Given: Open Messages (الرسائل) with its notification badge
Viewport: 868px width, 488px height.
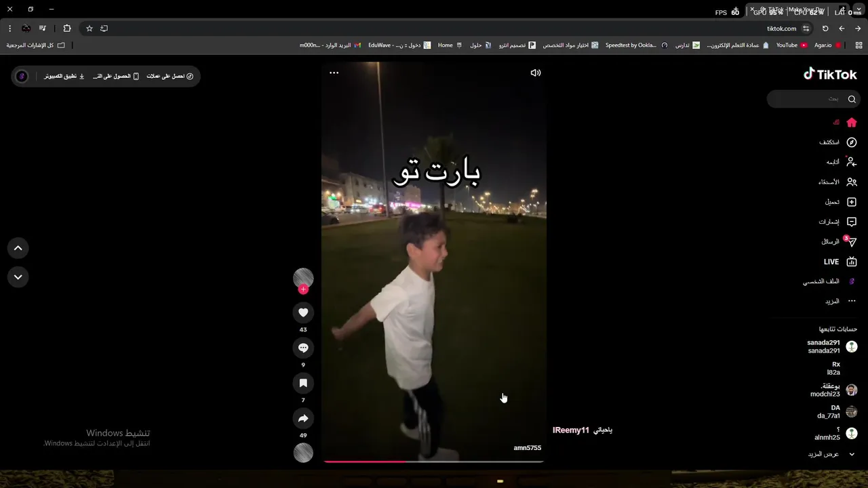Looking at the screenshot, I should click(840, 241).
